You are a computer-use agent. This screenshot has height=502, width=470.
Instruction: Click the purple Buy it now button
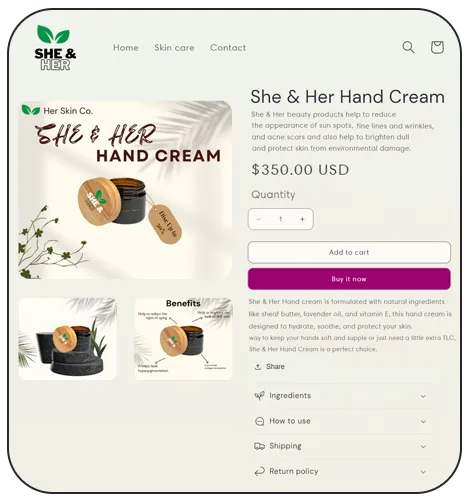[x=349, y=279]
